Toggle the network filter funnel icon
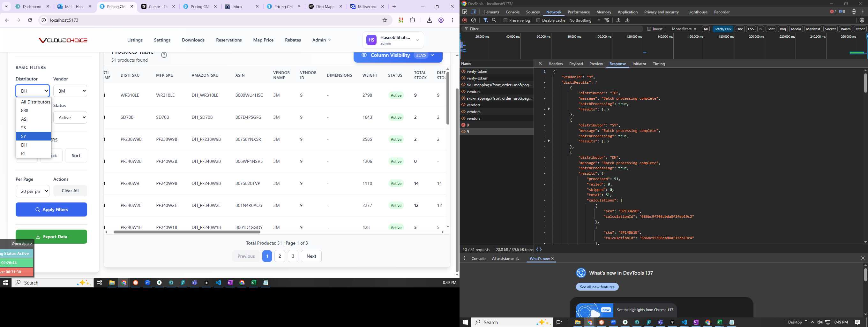The height and width of the screenshot is (327, 868). pos(486,20)
